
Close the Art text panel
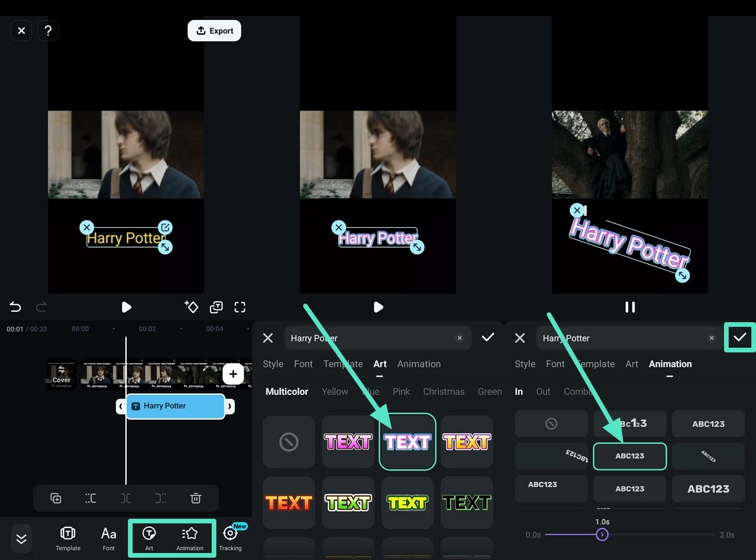pos(268,338)
